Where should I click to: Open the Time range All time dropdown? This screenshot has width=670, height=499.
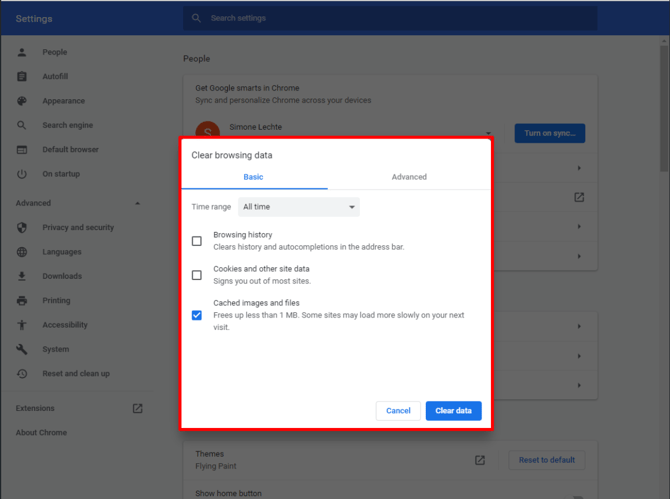click(x=299, y=207)
